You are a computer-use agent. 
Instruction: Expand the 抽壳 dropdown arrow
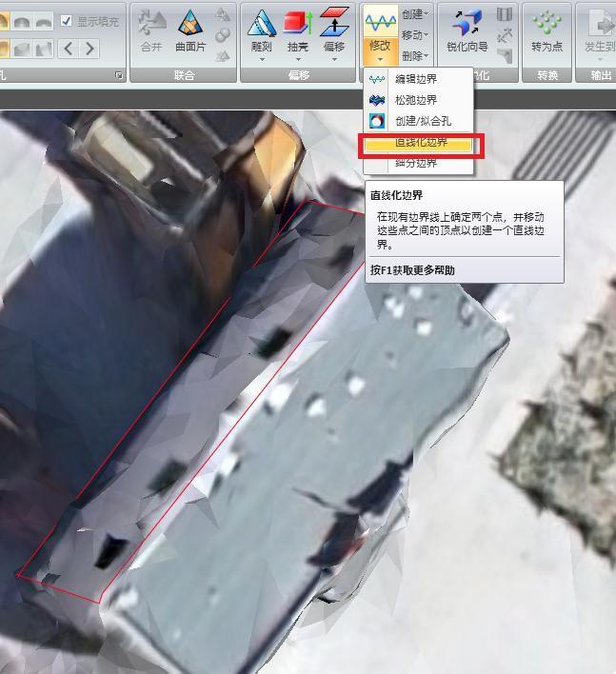click(x=297, y=59)
